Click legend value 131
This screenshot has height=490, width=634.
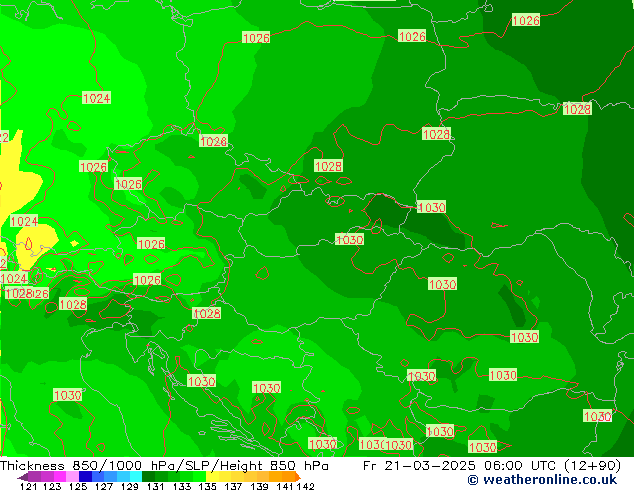tap(155, 486)
